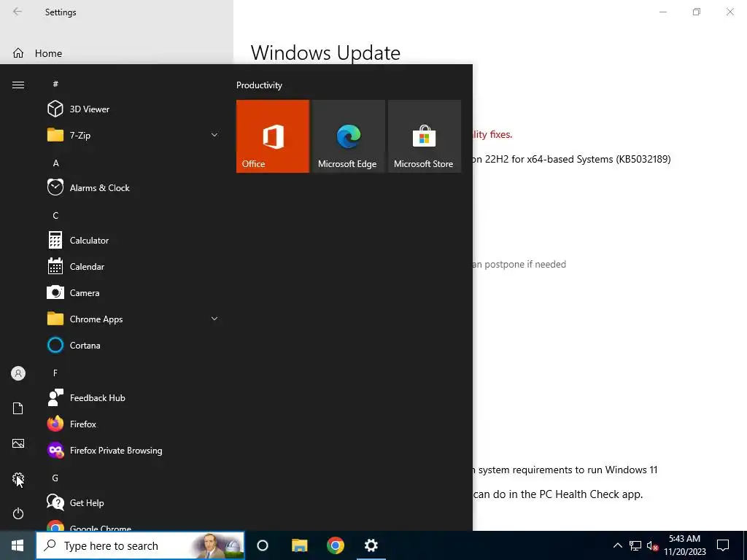Viewport: 747px width, 560px height.
Task: Open 3D Viewer from the app list
Action: point(133,109)
